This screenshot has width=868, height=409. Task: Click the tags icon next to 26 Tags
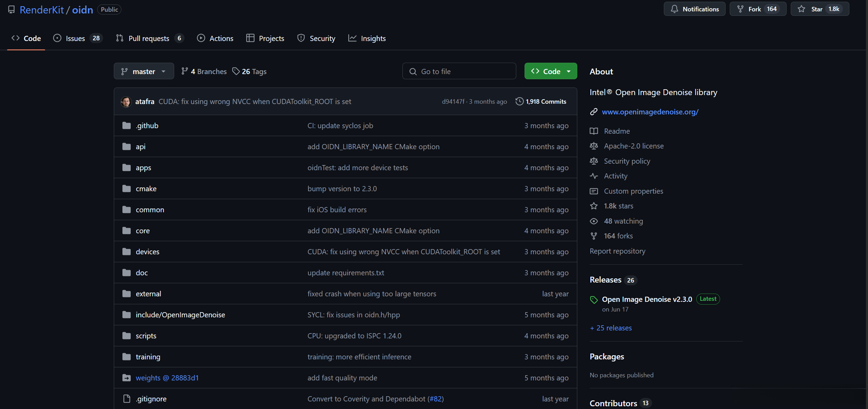point(236,71)
